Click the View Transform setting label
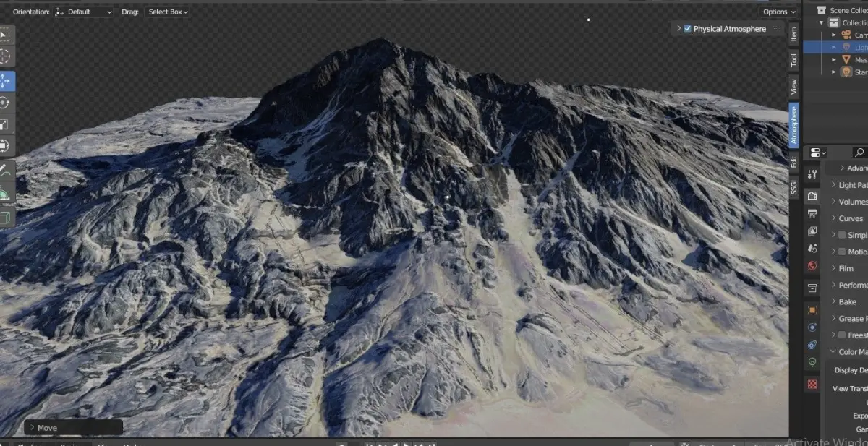The height and width of the screenshot is (446, 868). click(850, 388)
